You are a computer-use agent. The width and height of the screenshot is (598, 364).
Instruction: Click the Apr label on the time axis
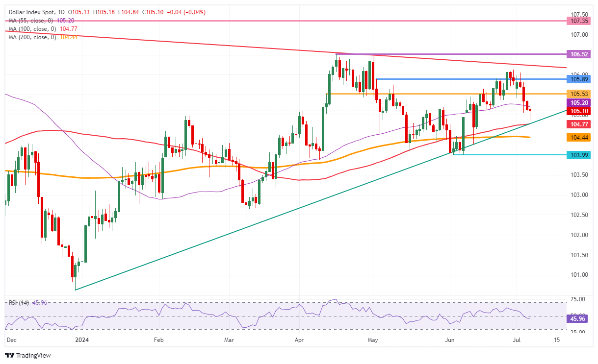pyautogui.click(x=298, y=339)
